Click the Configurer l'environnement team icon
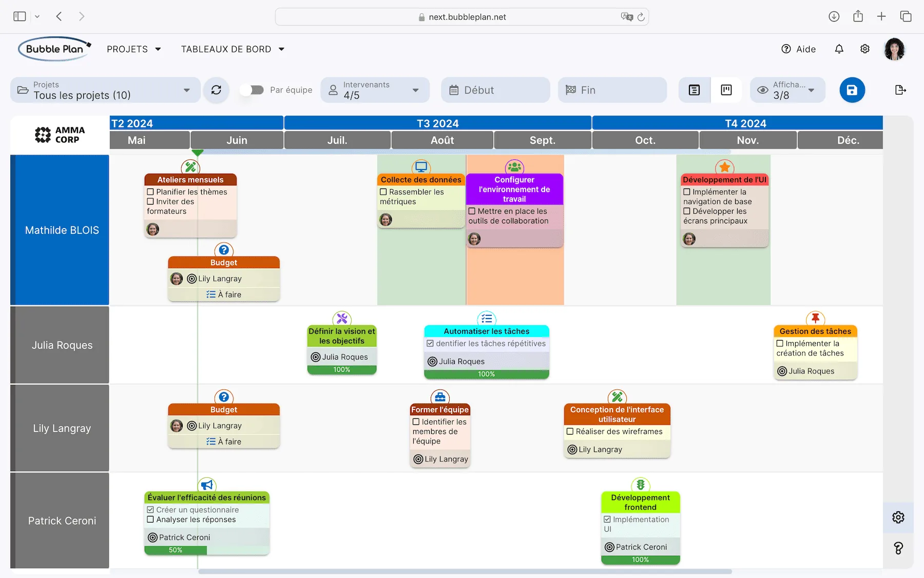The image size is (924, 578). click(x=514, y=167)
